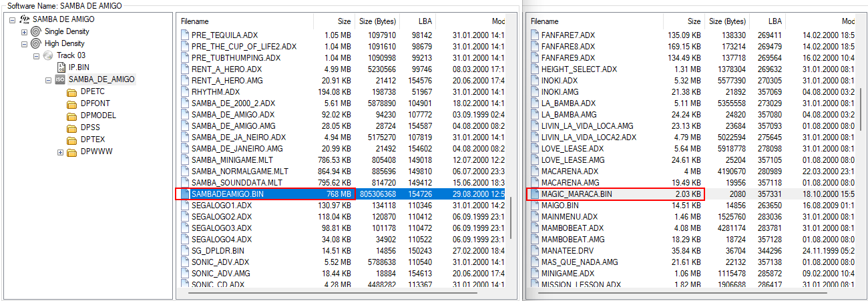Click file icon of FANFARE7.ADX

[535, 35]
